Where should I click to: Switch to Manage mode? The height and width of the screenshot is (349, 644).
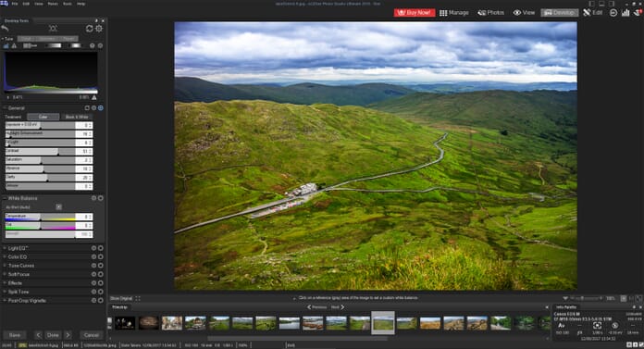point(453,13)
